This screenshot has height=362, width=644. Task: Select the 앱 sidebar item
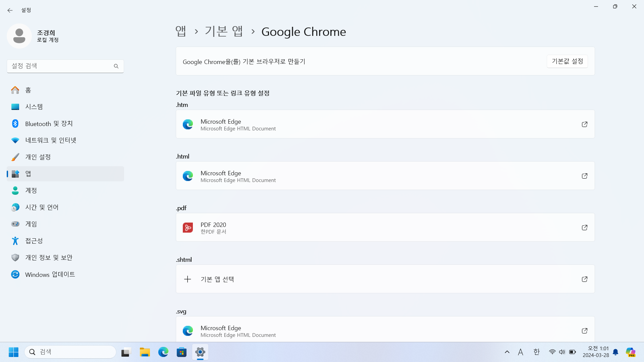click(x=65, y=174)
